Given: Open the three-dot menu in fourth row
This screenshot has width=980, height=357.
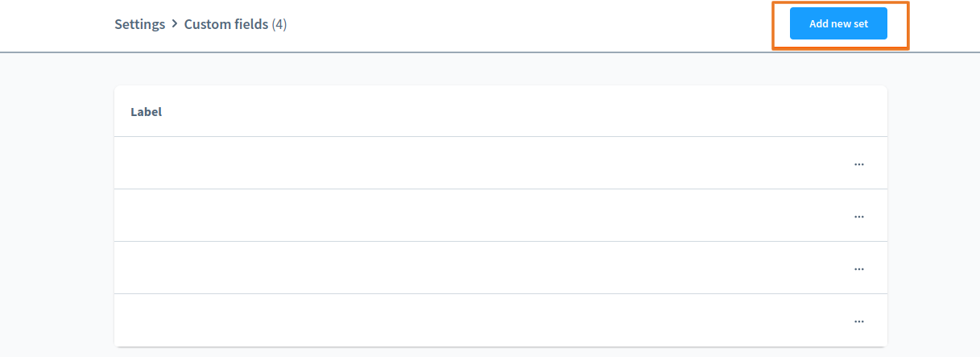Looking at the screenshot, I should click(x=858, y=321).
